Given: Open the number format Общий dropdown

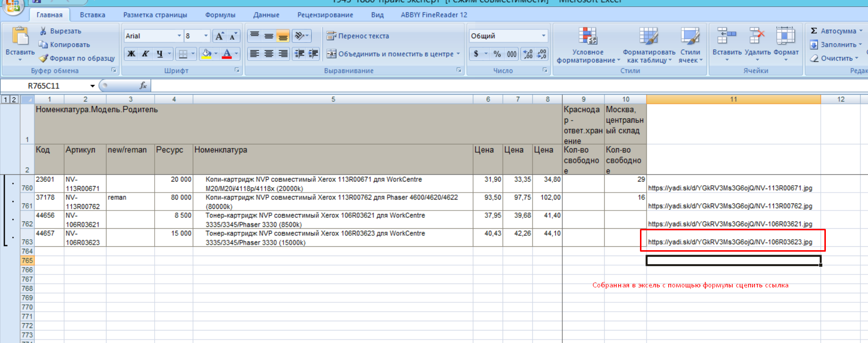Looking at the screenshot, I should click(x=543, y=36).
